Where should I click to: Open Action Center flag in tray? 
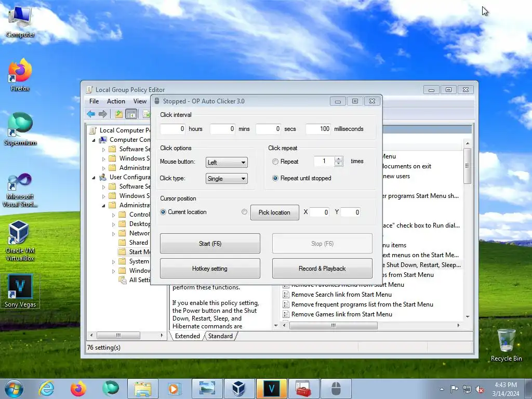point(454,389)
